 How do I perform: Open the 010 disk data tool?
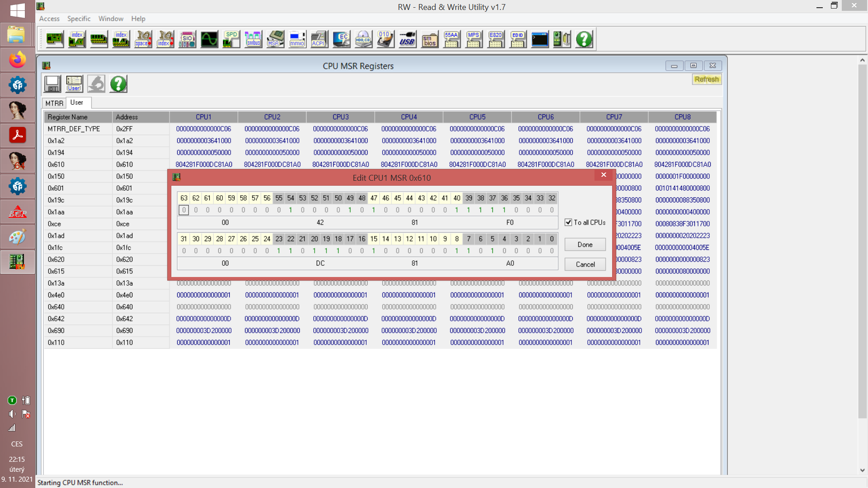point(385,39)
